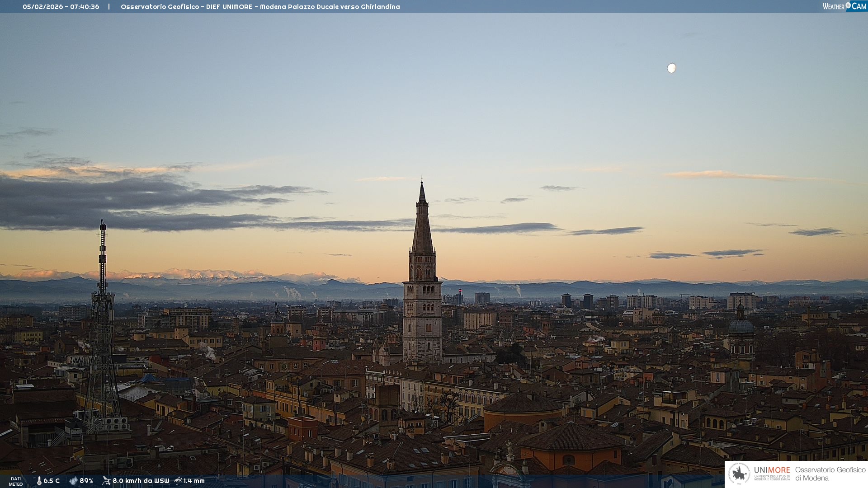Click the 1.4 mm rainfall value
Screen dimensions: 868x488
[x=194, y=481]
